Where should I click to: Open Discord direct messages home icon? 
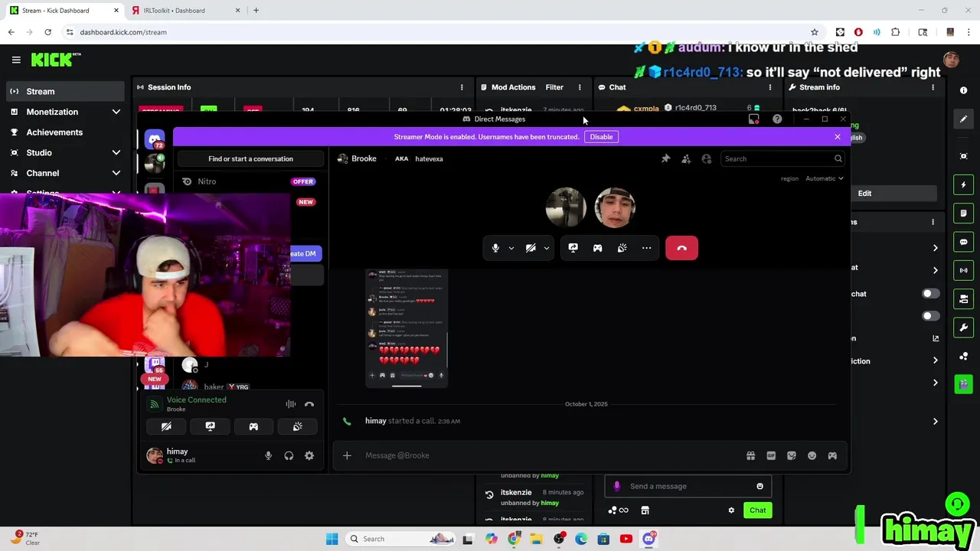(155, 139)
